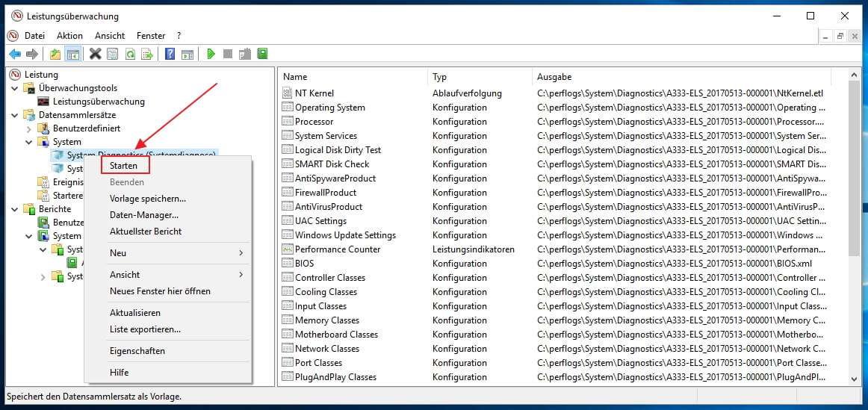
Task: Click the green Start data collector toolbar icon
Action: tap(211, 54)
